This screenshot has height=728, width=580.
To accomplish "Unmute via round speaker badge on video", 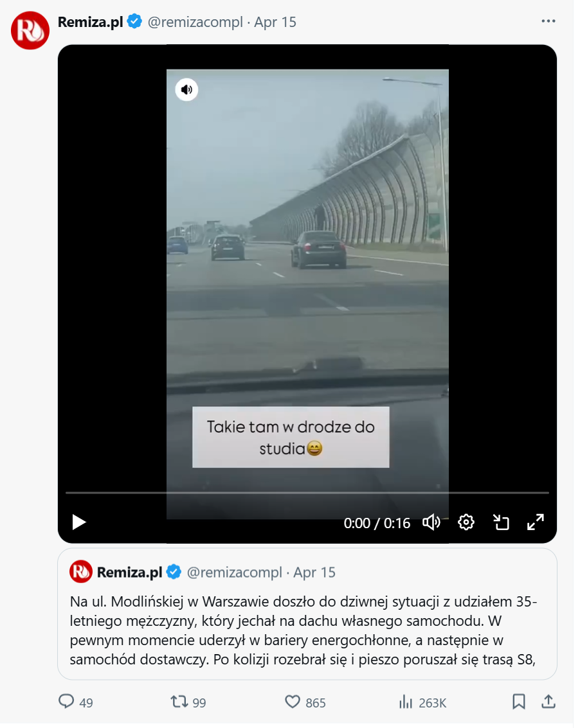I will 188,90.
